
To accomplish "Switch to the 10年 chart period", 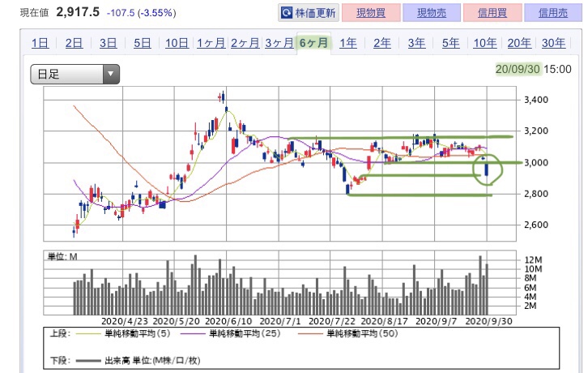I will pyautogui.click(x=485, y=43).
